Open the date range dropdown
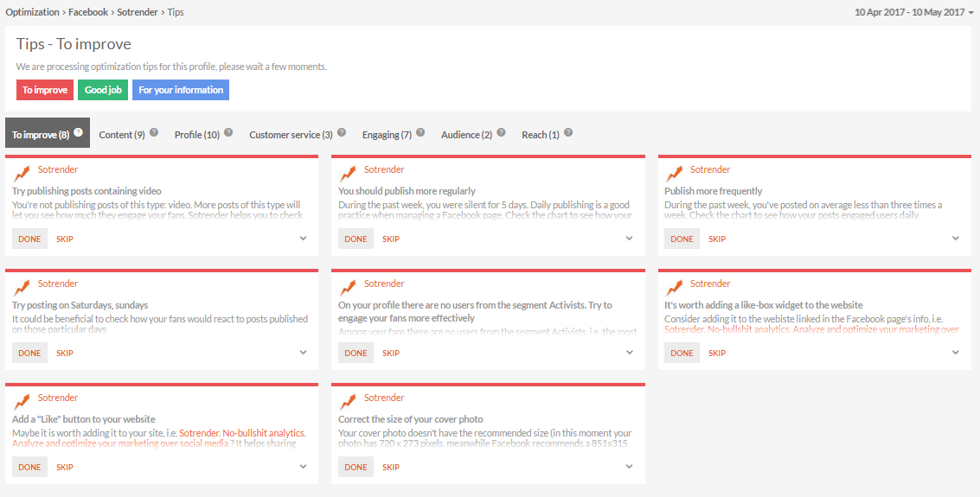This screenshot has width=980, height=497. tap(914, 12)
